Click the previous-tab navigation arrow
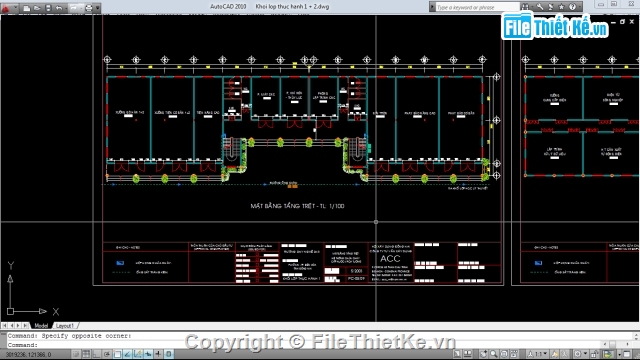The image size is (640, 360). [x=11, y=326]
